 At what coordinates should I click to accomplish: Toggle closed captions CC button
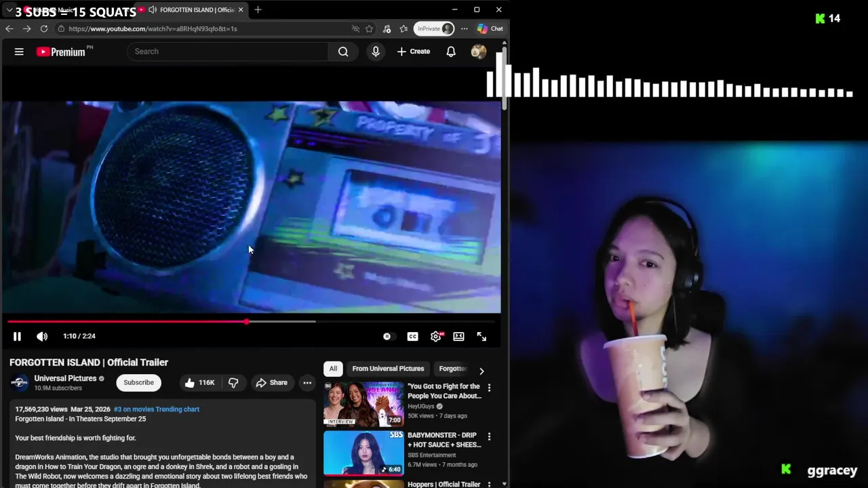point(412,336)
